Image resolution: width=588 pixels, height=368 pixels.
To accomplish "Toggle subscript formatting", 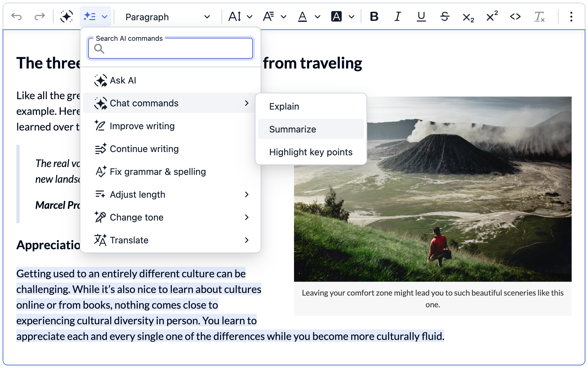I will pyautogui.click(x=468, y=17).
